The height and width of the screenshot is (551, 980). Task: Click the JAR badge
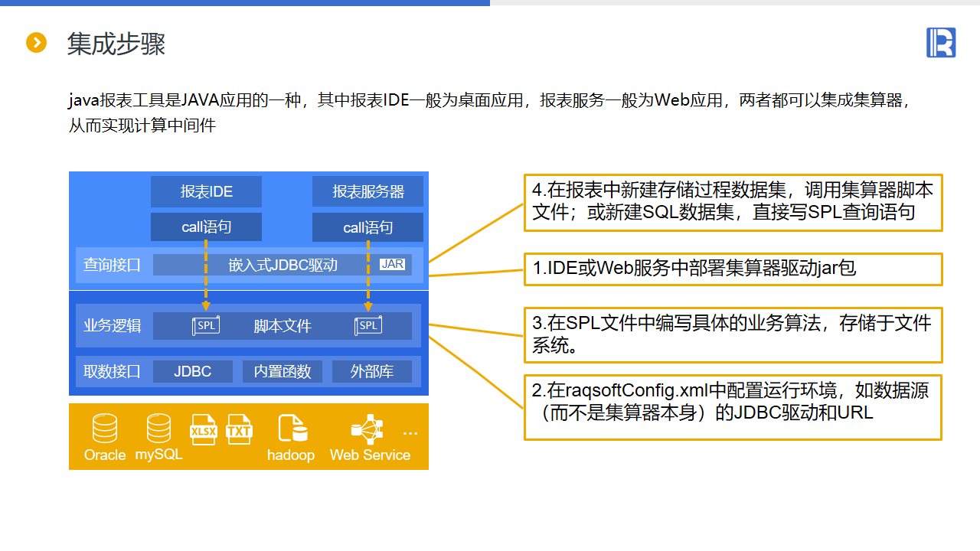coord(392,264)
